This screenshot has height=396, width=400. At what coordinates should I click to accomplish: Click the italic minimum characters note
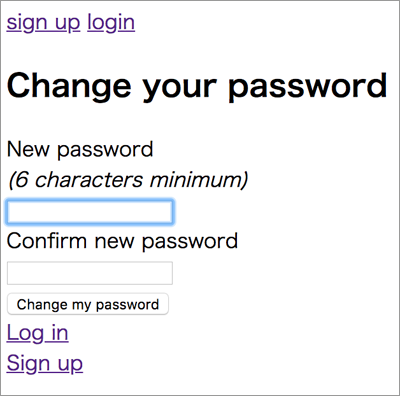(x=128, y=180)
